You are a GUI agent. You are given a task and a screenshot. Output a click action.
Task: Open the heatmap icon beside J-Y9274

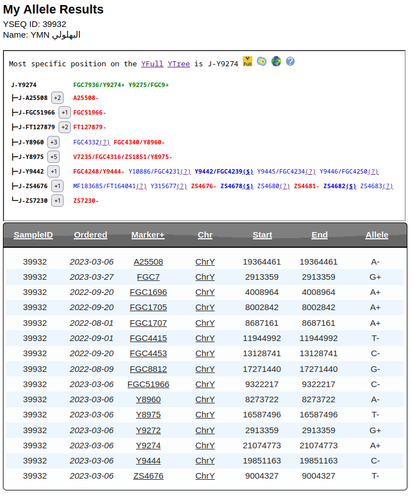click(262, 61)
